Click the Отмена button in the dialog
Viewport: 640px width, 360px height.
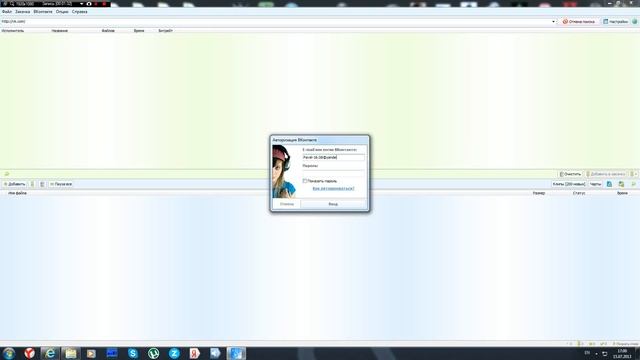tap(287, 204)
